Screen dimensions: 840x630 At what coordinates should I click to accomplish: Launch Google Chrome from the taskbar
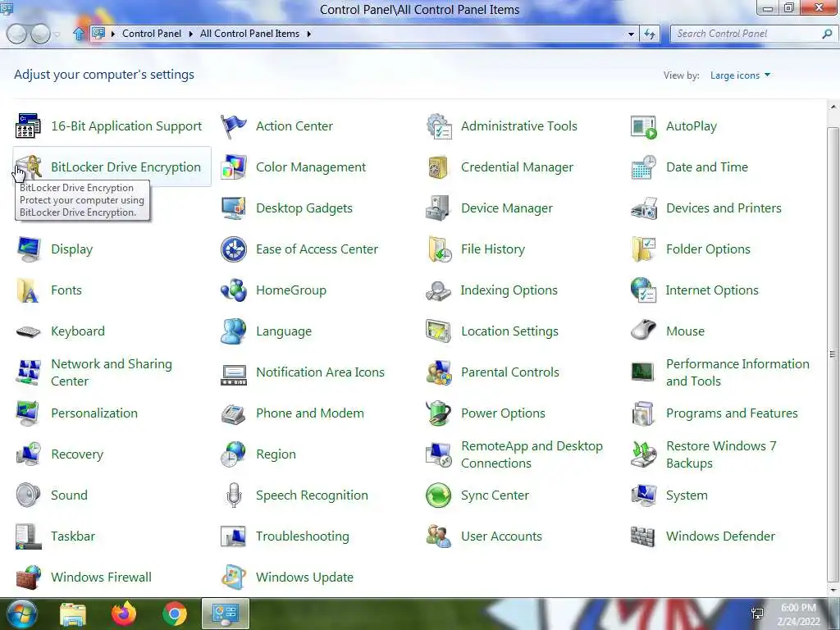175,614
